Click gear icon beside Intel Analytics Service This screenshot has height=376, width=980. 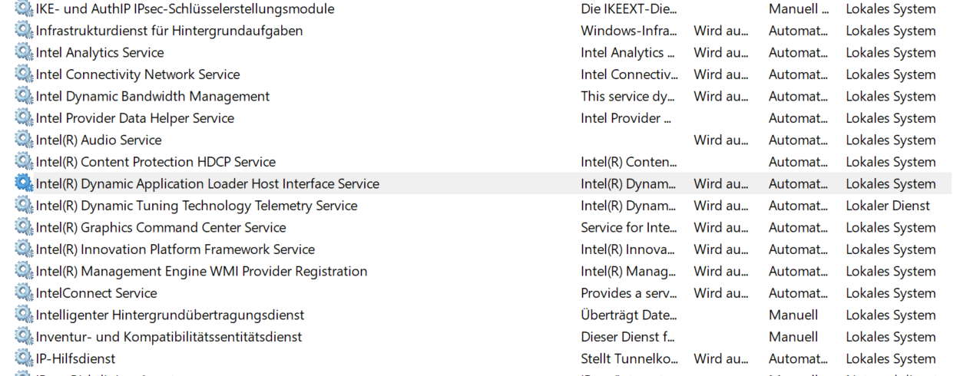[x=24, y=53]
